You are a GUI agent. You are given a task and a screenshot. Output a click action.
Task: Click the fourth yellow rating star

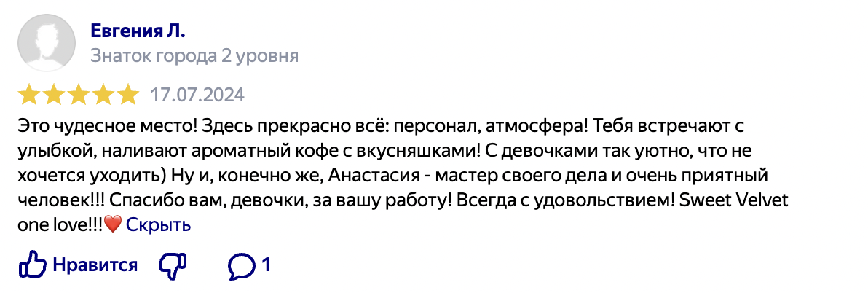(103, 95)
